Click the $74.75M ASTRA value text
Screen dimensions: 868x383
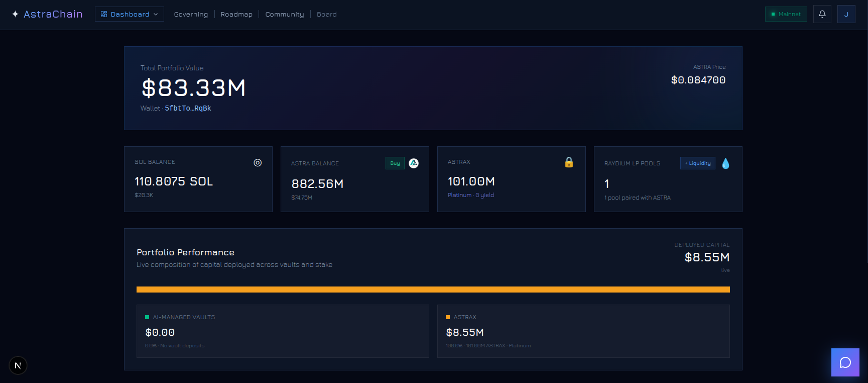click(x=302, y=198)
